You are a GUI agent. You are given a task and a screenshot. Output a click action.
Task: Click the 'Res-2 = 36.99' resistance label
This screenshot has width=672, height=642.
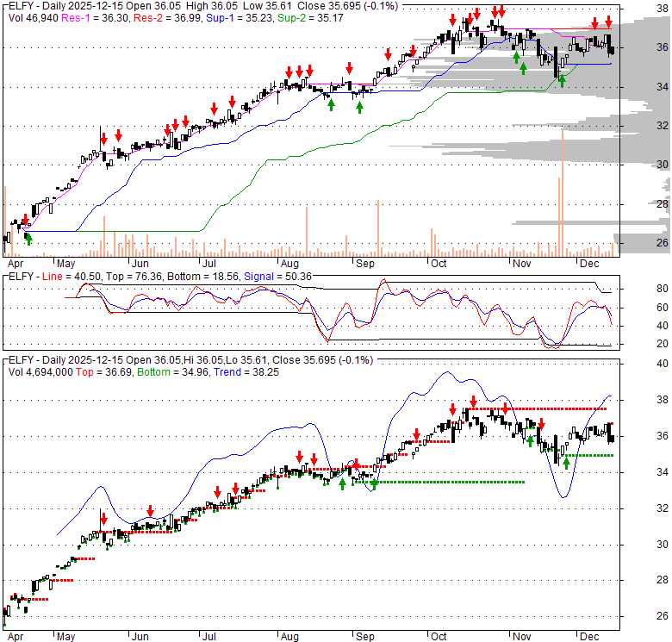pyautogui.click(x=167, y=18)
